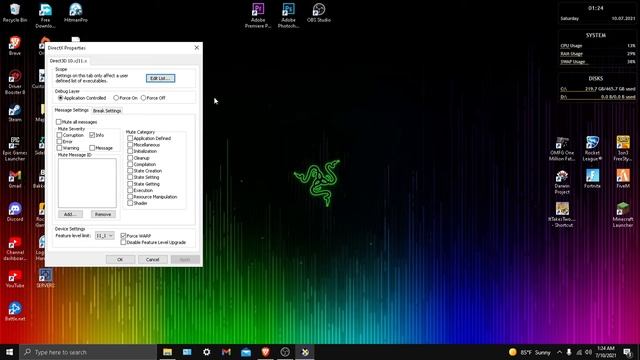Click the Remove button under Mute Message ID
The image size is (640, 360).
coord(103,214)
